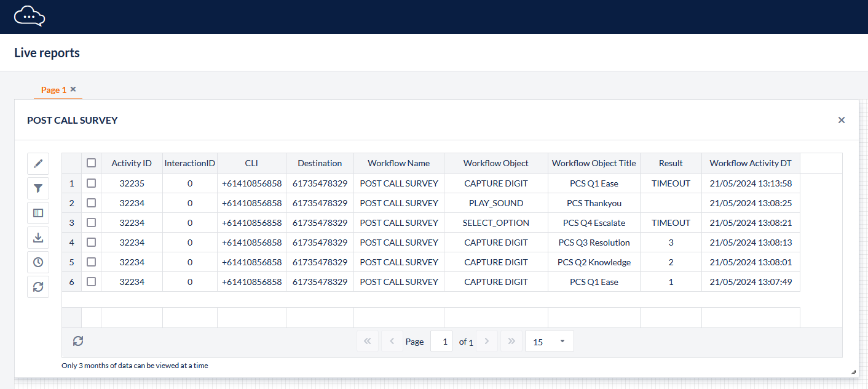The image size is (868, 389).
Task: Sort by Activity ID column header
Action: [x=132, y=163]
